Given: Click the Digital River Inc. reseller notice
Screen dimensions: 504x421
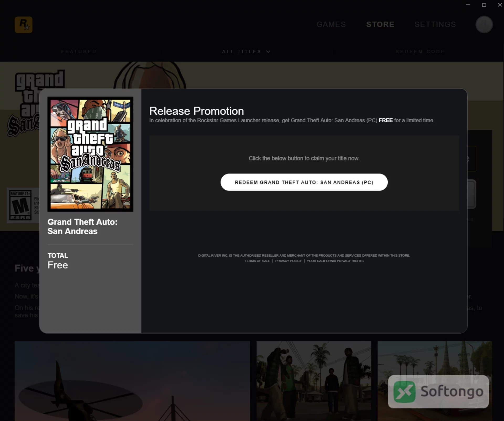Looking at the screenshot, I should tap(304, 255).
